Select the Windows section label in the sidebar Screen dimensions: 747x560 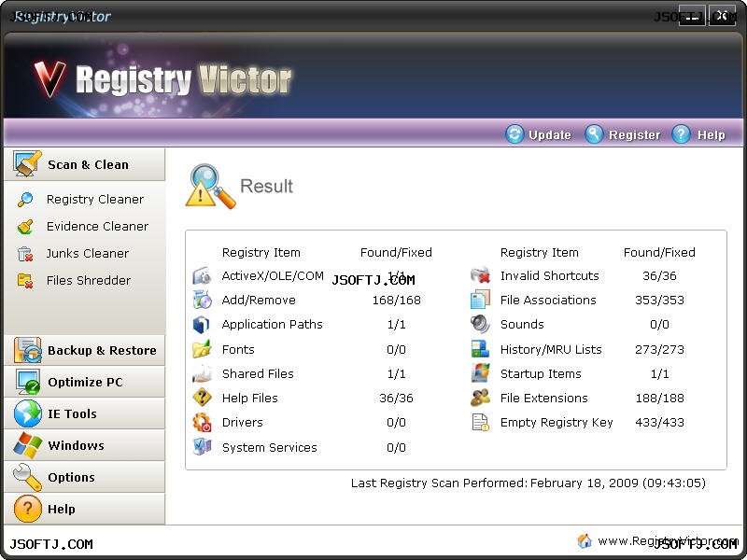(x=76, y=446)
